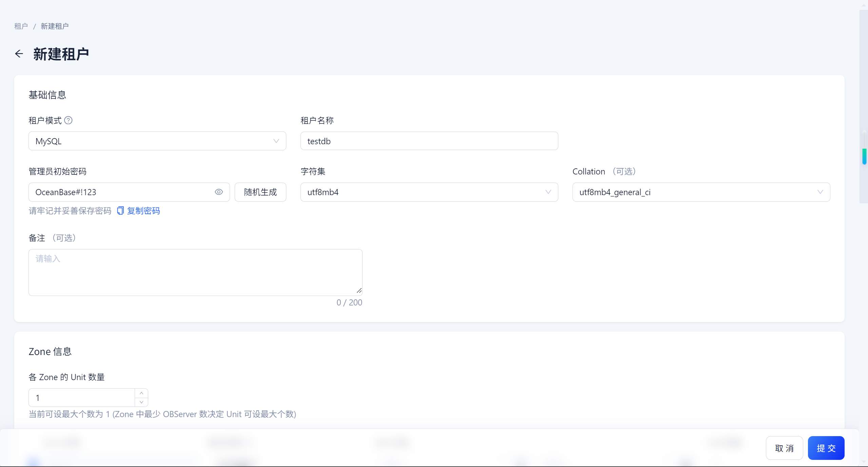Click the 新建租户 breadcrumb item
The width and height of the screenshot is (868, 467).
click(x=55, y=26)
